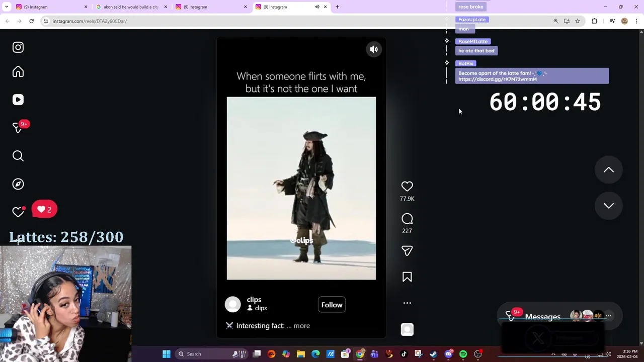
Task: Click the Instagram logo in sidebar
Action: tap(18, 47)
